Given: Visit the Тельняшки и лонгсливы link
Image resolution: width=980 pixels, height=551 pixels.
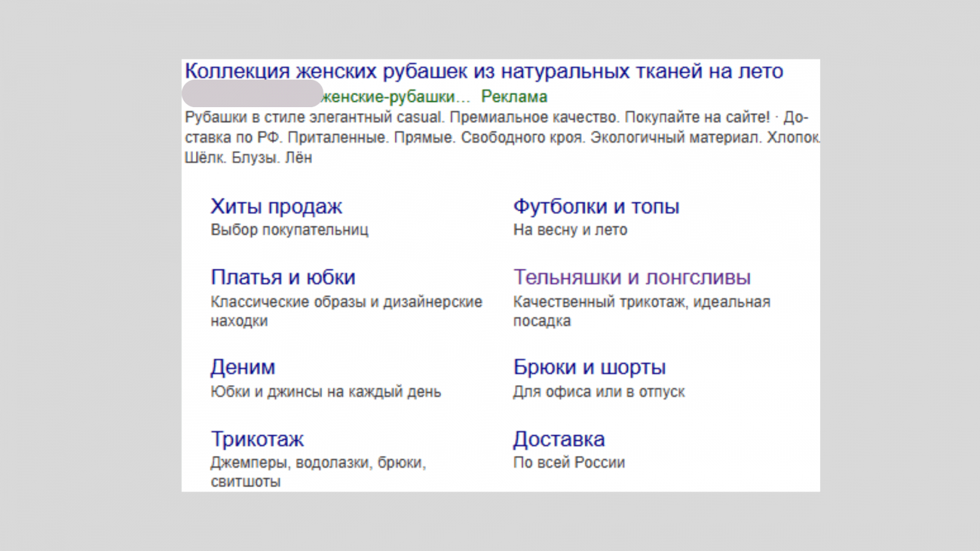Looking at the screenshot, I should coord(631,277).
